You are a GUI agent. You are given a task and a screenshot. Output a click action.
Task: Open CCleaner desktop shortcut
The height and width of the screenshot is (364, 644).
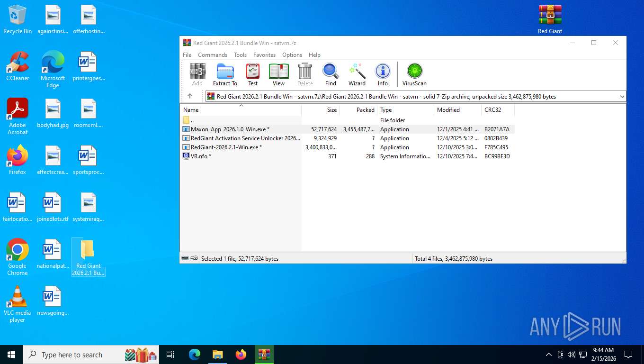pos(18,67)
